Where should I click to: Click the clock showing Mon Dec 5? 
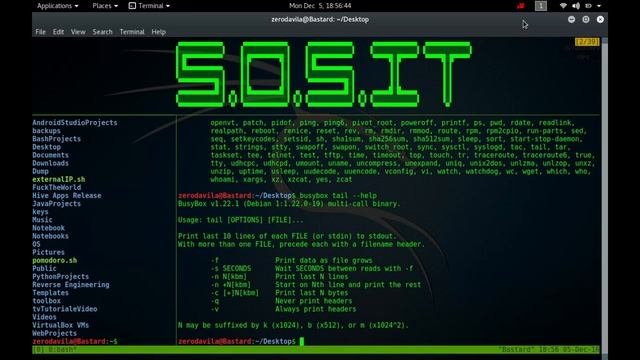click(x=320, y=6)
